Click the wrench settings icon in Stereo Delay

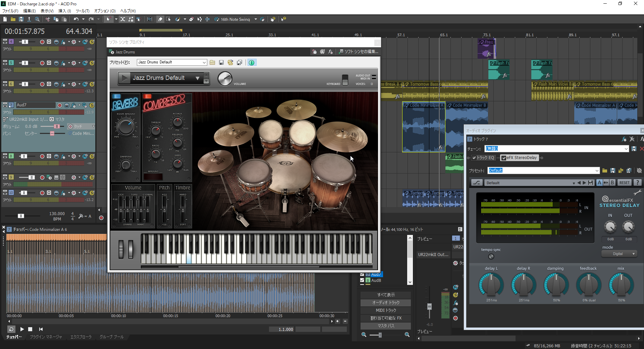[x=637, y=193]
